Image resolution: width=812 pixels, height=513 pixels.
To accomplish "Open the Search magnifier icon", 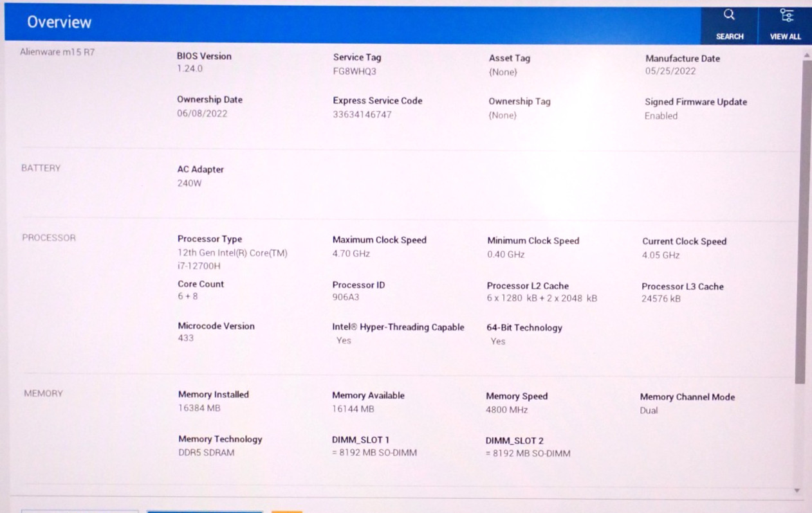I will (x=729, y=15).
